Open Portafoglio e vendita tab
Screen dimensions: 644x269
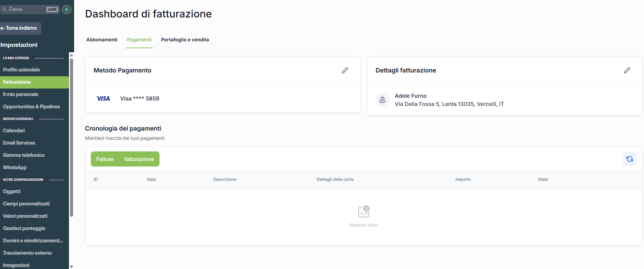[x=185, y=40]
